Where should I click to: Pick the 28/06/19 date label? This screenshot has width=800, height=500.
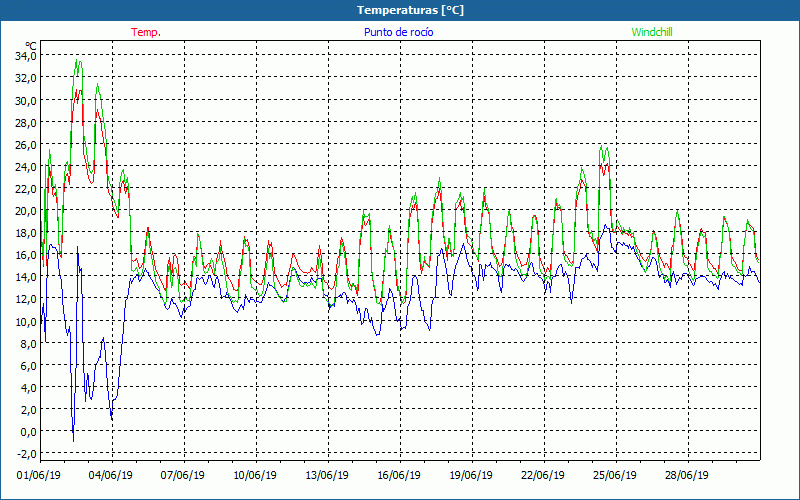click(x=688, y=475)
